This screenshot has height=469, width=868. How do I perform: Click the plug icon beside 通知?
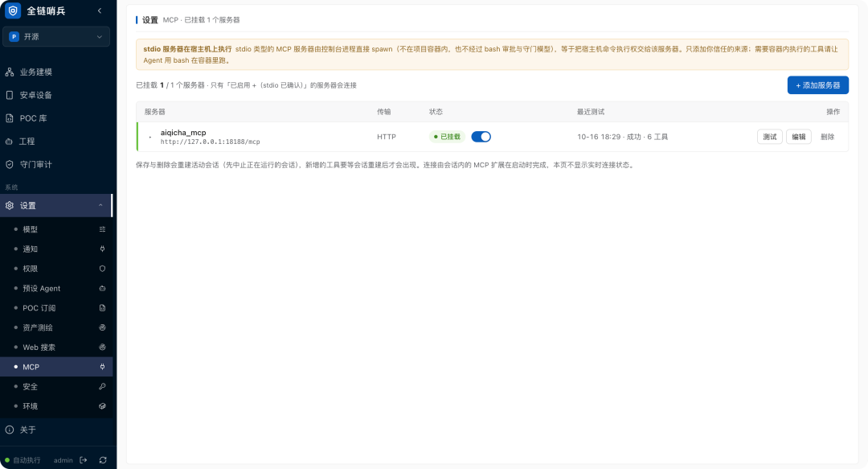click(x=102, y=249)
